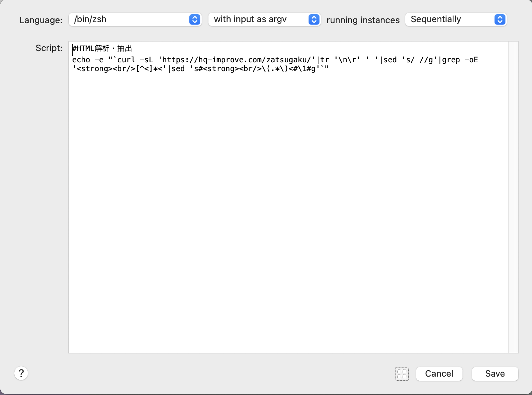Open the 'with input as argv' dropdown

(264, 19)
